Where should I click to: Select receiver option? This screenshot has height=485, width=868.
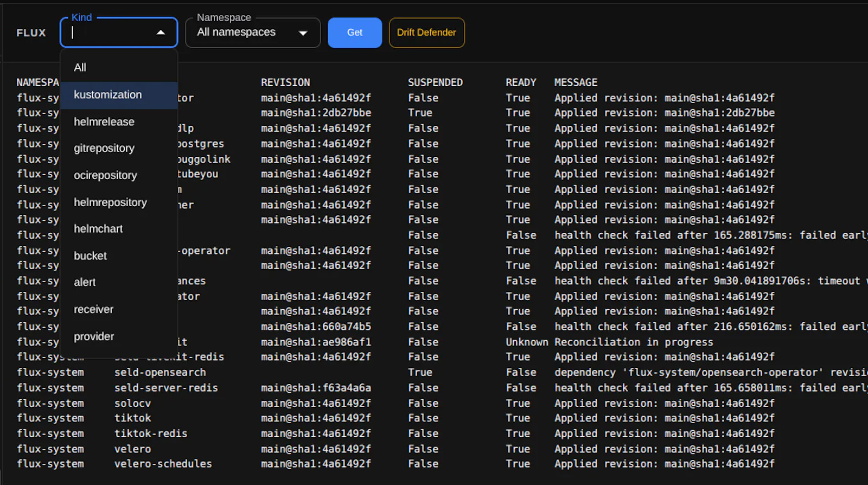tap(119, 309)
